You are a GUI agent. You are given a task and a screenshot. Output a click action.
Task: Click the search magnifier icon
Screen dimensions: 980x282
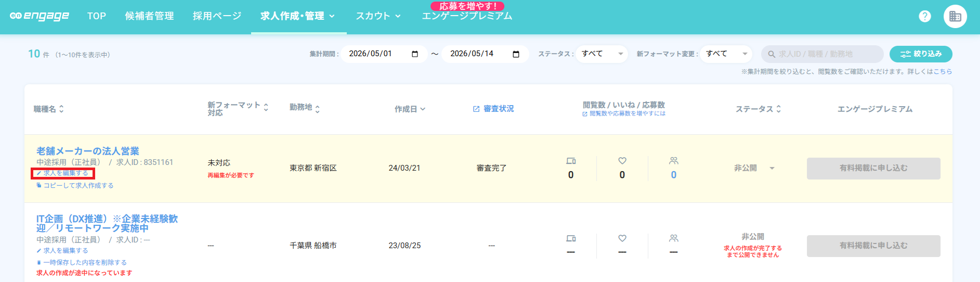[x=772, y=54]
